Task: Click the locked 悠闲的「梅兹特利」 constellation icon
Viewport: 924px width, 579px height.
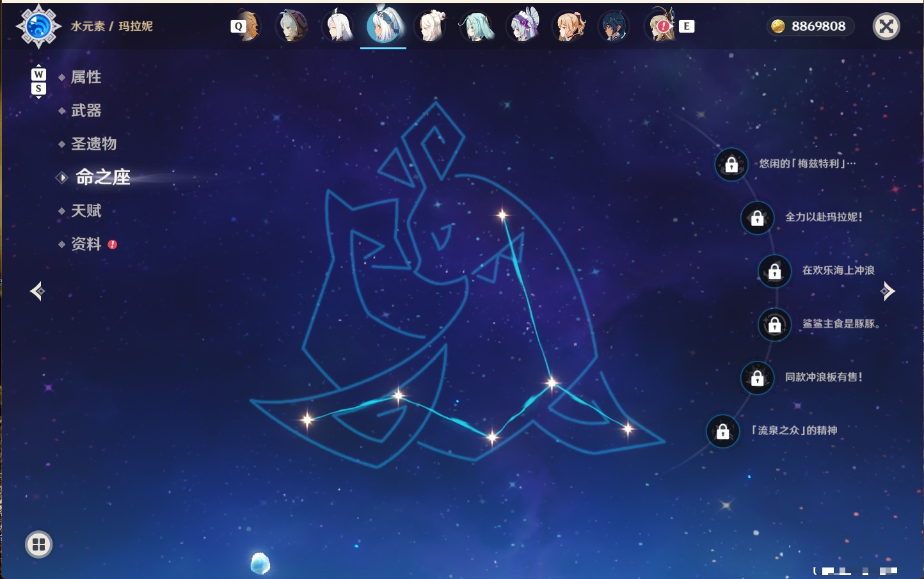Action: coord(731,164)
